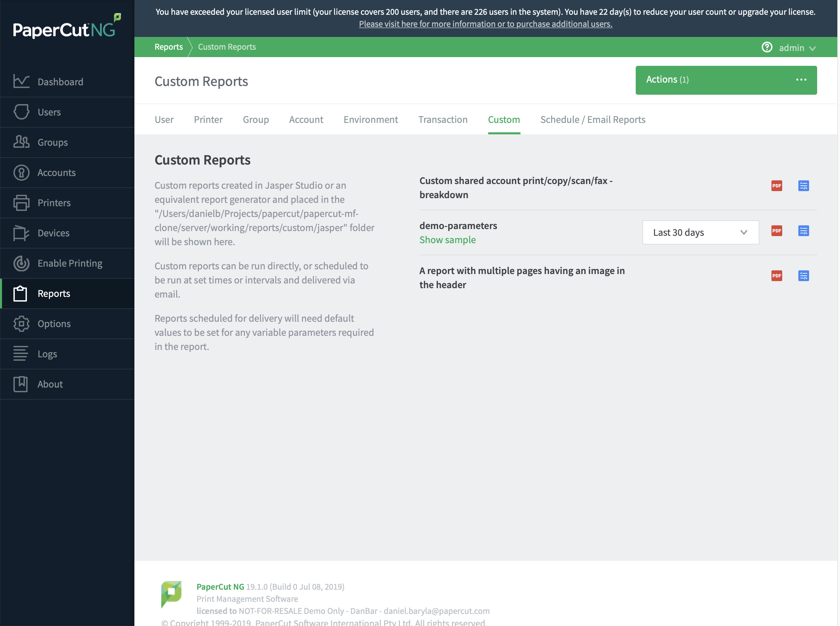Click the purchase additional users link
The image size is (840, 626).
(x=486, y=24)
